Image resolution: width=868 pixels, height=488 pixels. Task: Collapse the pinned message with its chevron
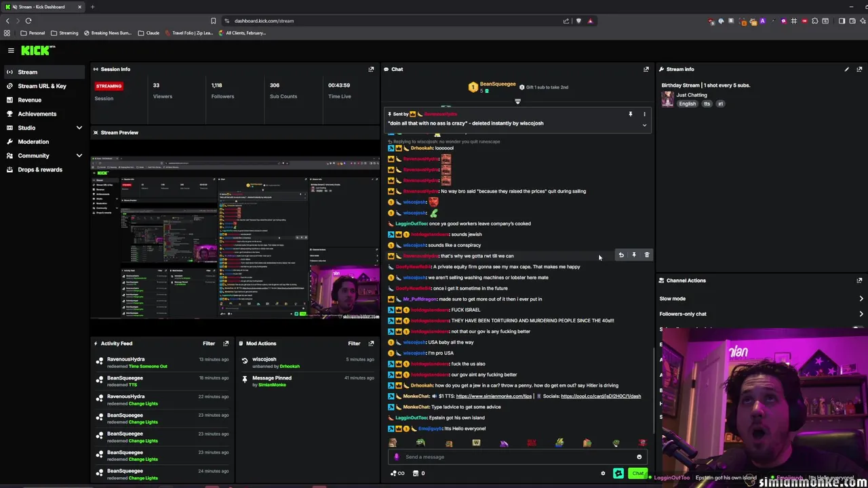tap(644, 125)
